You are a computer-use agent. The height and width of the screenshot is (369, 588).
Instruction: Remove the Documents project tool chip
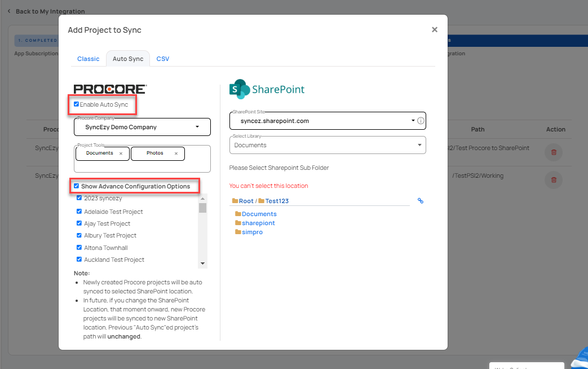(121, 153)
